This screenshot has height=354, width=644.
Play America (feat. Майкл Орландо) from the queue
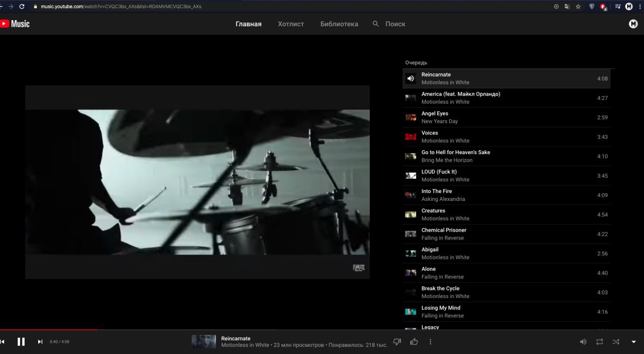(506, 98)
